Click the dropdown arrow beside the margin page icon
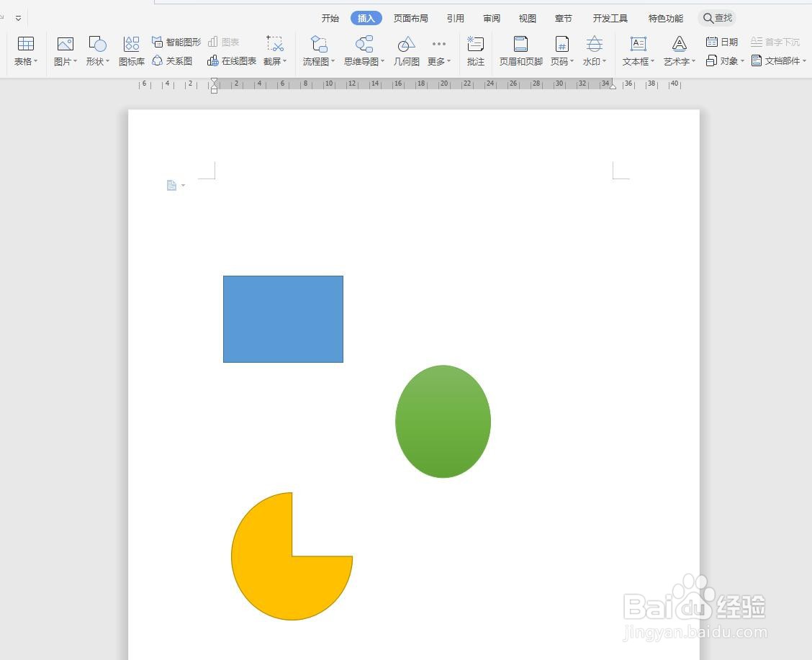This screenshot has width=812, height=660. pyautogui.click(x=183, y=185)
